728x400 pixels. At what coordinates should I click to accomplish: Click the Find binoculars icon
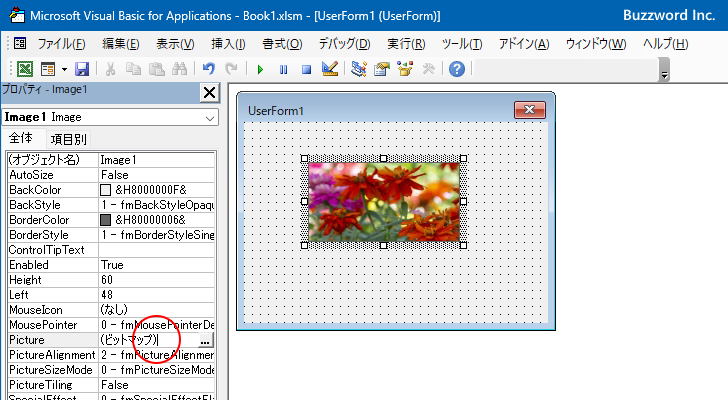[x=180, y=70]
